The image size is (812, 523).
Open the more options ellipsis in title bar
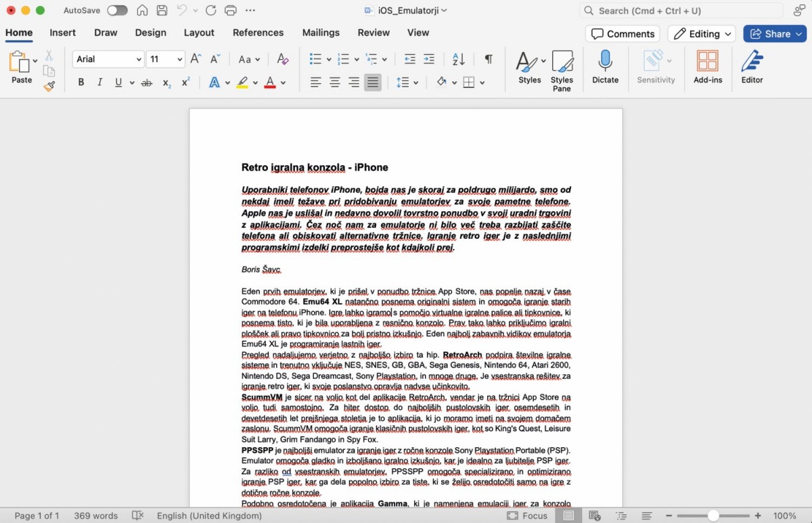(x=250, y=11)
